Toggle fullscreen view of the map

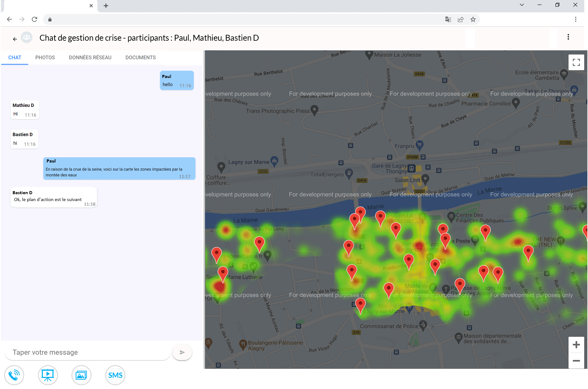[x=576, y=62]
